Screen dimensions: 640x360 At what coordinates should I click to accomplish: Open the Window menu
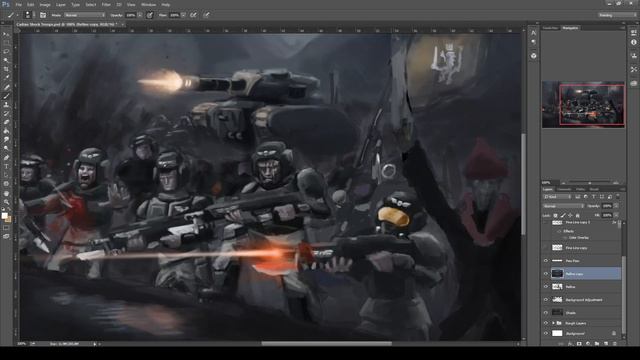pyautogui.click(x=148, y=5)
